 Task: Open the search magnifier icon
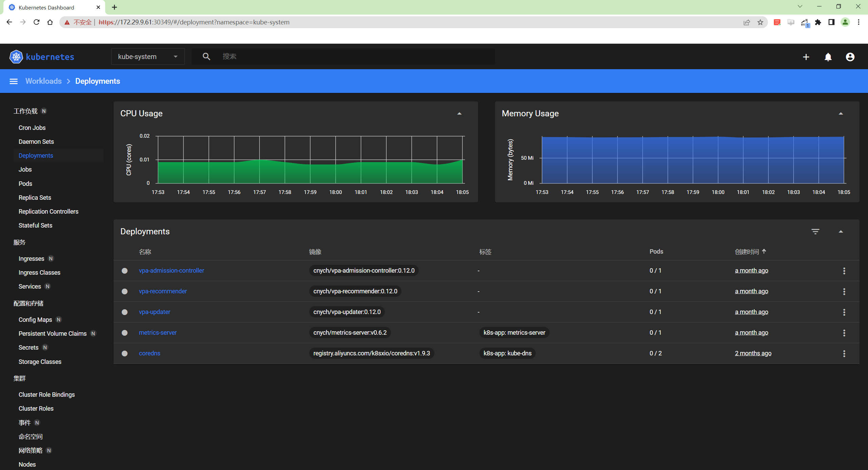tap(206, 56)
